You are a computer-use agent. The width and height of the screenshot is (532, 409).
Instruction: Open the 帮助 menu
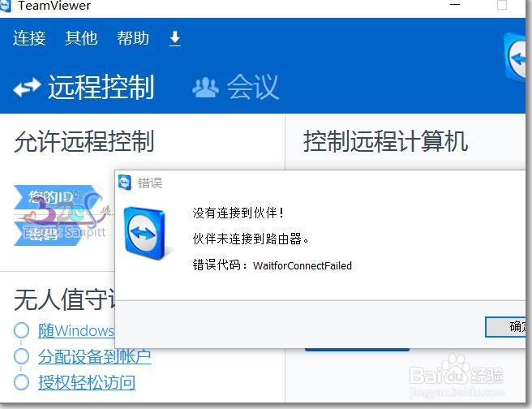pyautogui.click(x=133, y=38)
